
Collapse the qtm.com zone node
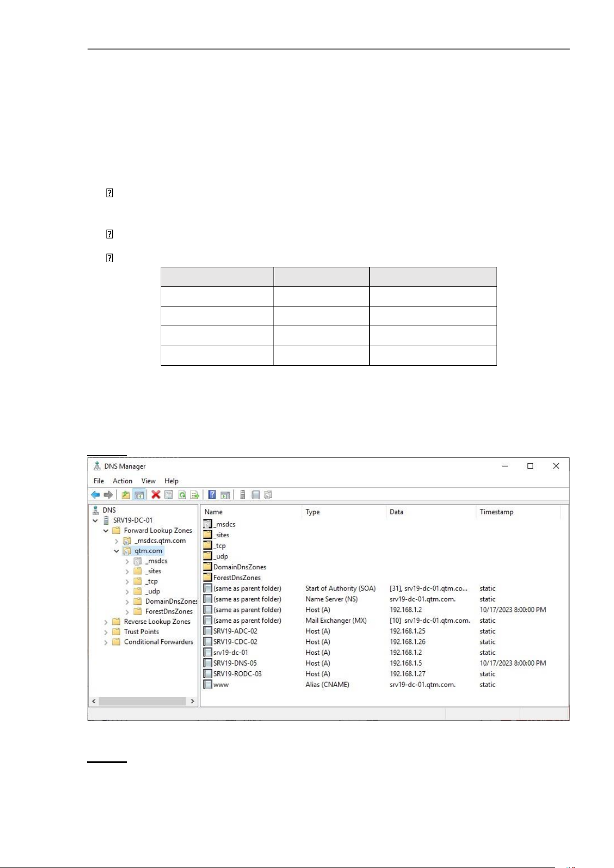116,551
